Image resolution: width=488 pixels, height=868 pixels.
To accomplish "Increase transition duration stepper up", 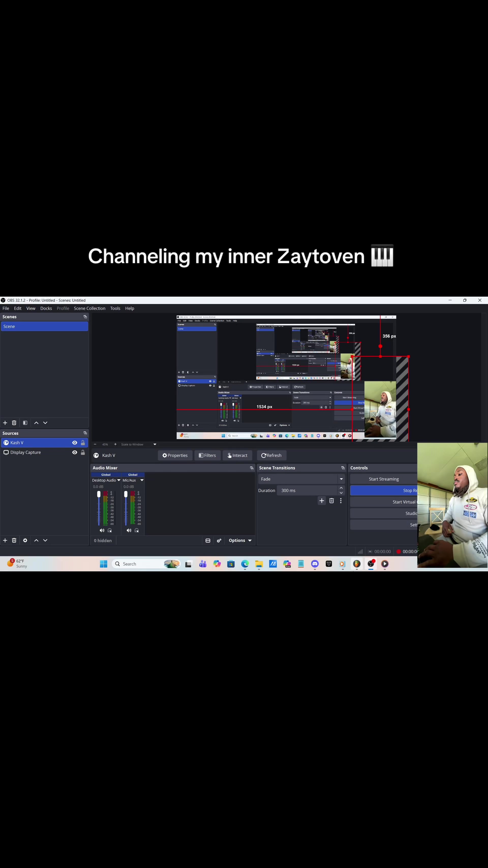I will click(341, 488).
